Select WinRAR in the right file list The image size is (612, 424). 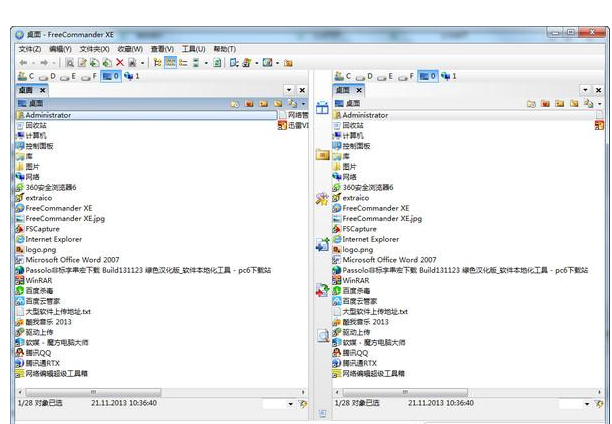point(350,280)
